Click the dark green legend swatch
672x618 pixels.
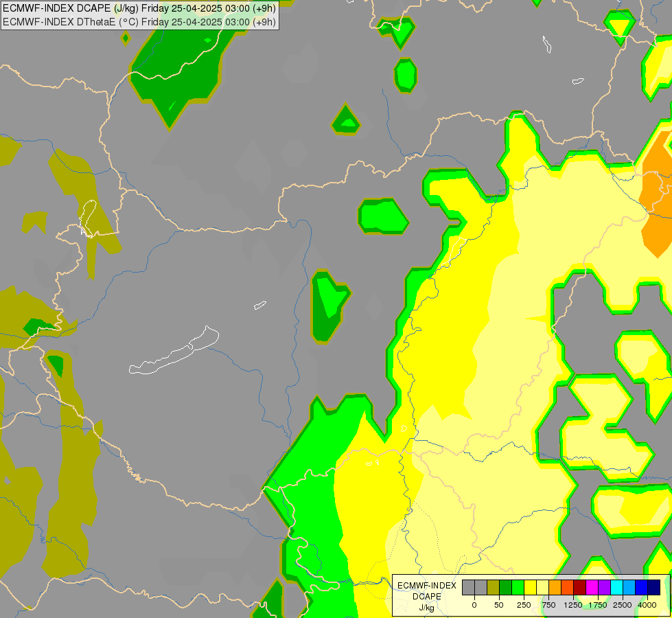(506, 587)
